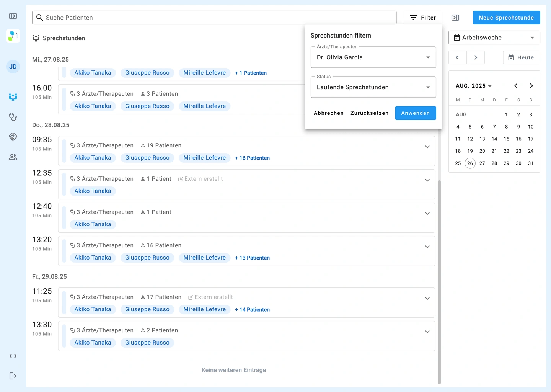Click inside the Suche Patienten search field
The width and height of the screenshot is (551, 392).
(214, 17)
